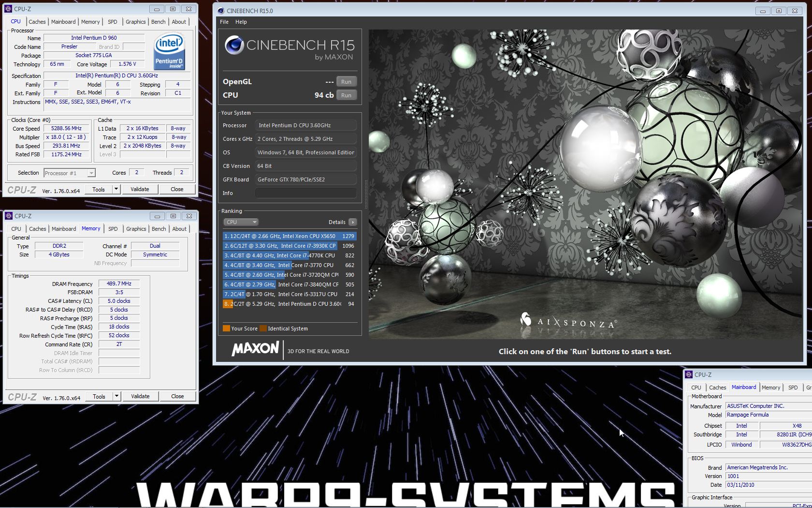The height and width of the screenshot is (508, 812).
Task: Click Tools button in Memory CPU-Z window
Action: tap(99, 396)
